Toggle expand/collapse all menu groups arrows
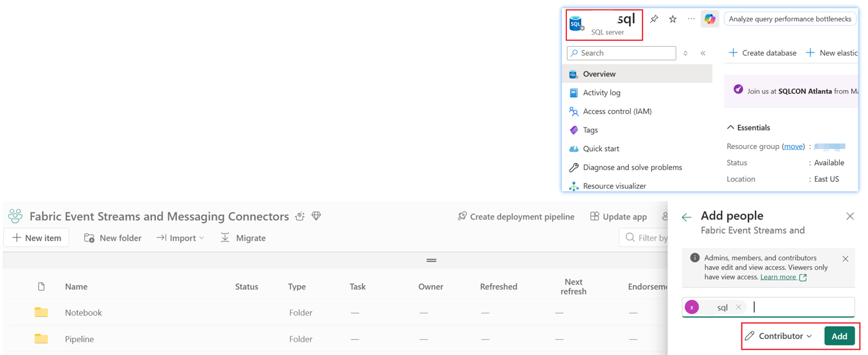The image size is (868, 355). coord(685,53)
